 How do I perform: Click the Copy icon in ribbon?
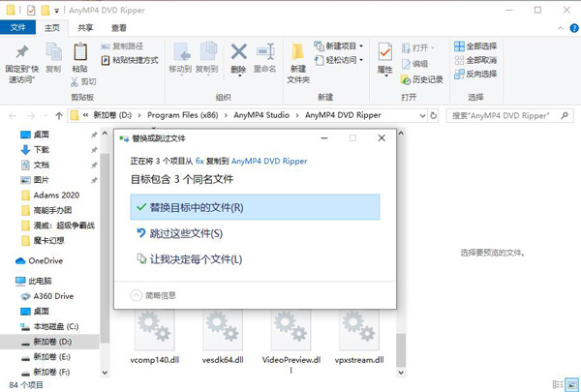click(x=53, y=52)
